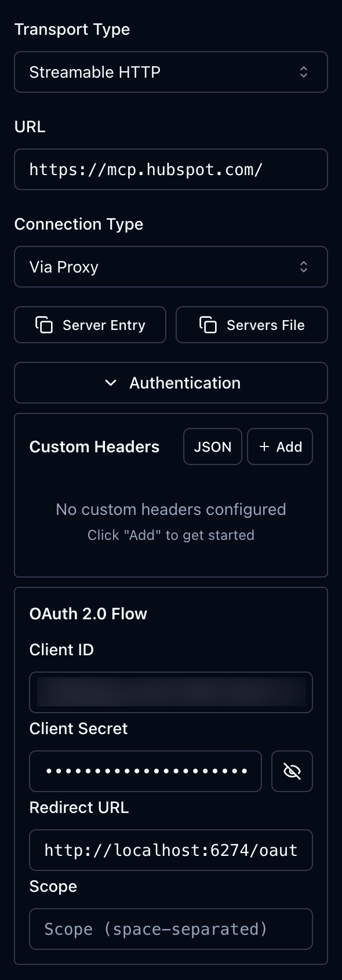Click the downward chevron beside Authentication
Screen dimensions: 342x980
coord(111,383)
